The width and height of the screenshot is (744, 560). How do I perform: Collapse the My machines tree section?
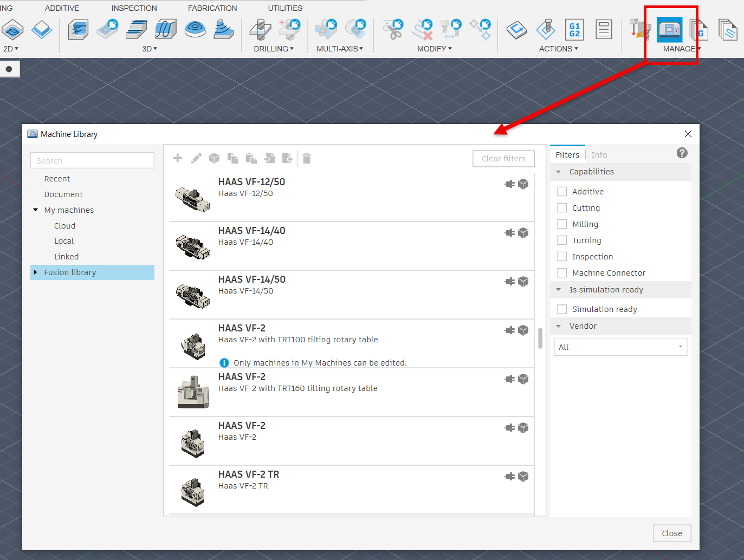point(36,210)
